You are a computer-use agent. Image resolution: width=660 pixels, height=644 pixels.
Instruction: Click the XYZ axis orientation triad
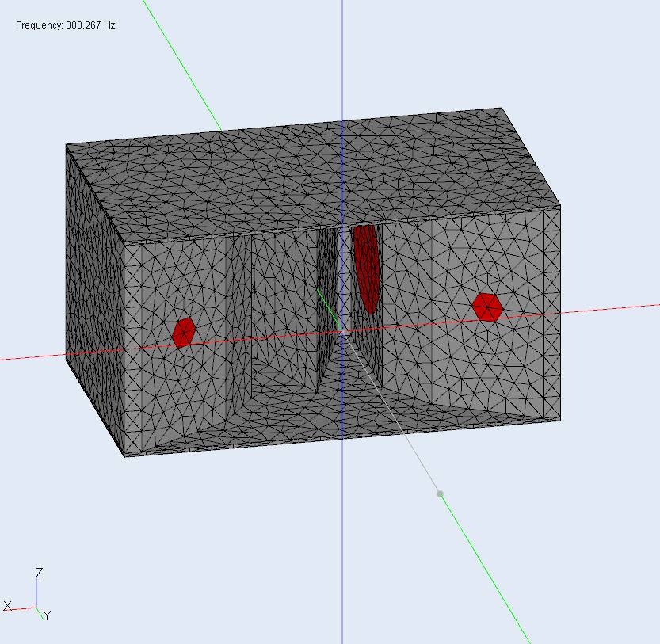tap(26, 594)
